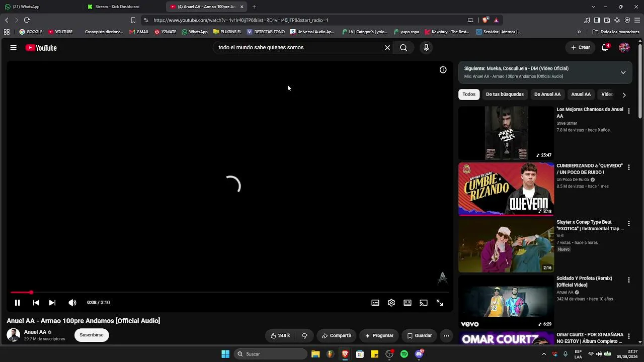Select the De Anuel AA chip

tap(547, 95)
